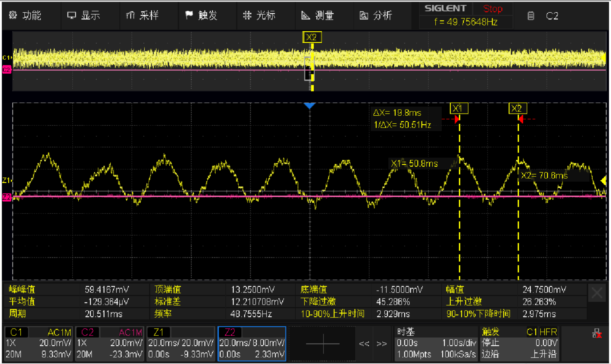Toggle zoom trace Z1 box

point(181,344)
